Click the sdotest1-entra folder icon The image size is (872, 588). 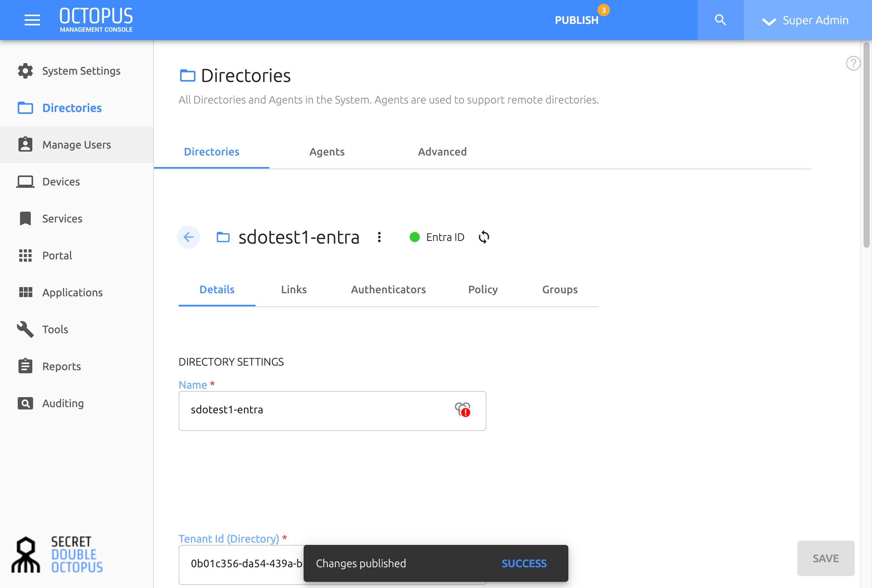pos(223,237)
